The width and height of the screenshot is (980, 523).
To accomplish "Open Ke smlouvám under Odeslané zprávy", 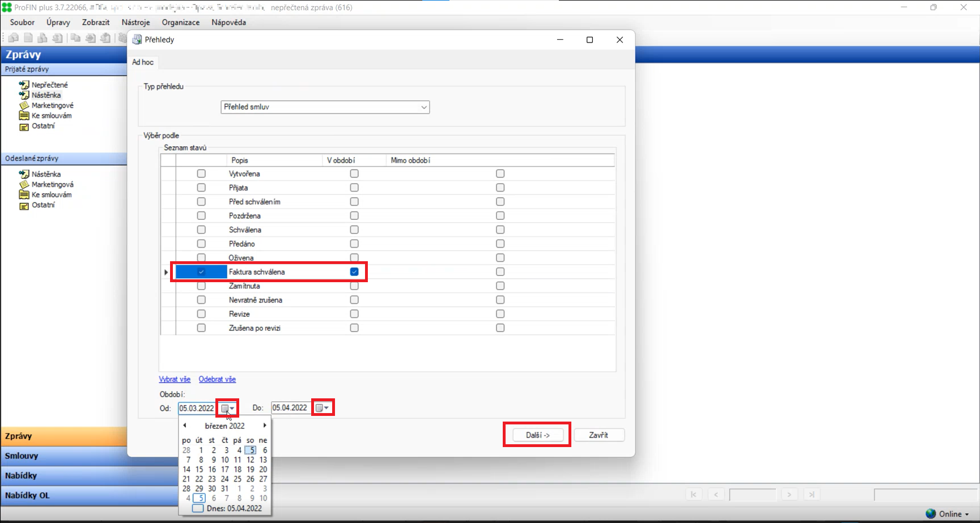I will pyautogui.click(x=51, y=195).
